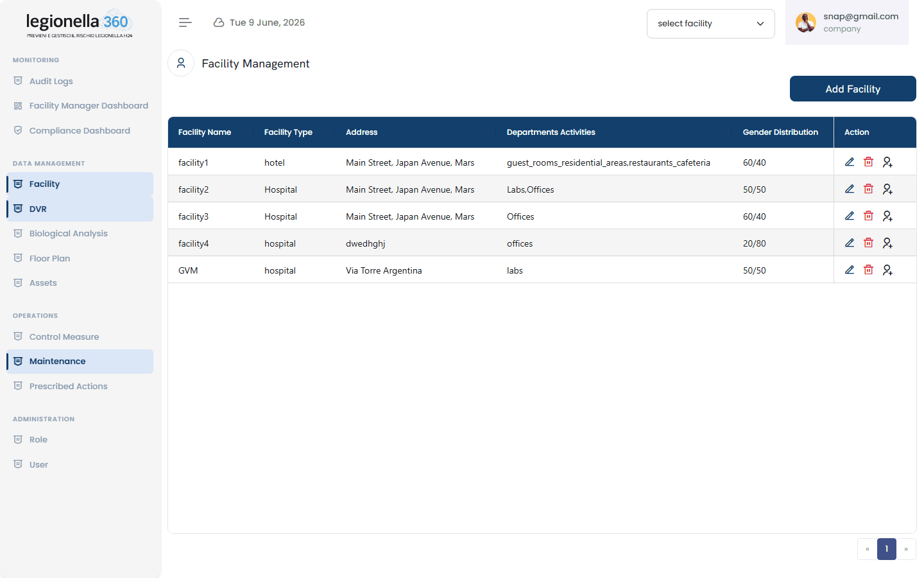Click the user profile avatar picture
Viewport: 924px width, 578px height.
(806, 22)
